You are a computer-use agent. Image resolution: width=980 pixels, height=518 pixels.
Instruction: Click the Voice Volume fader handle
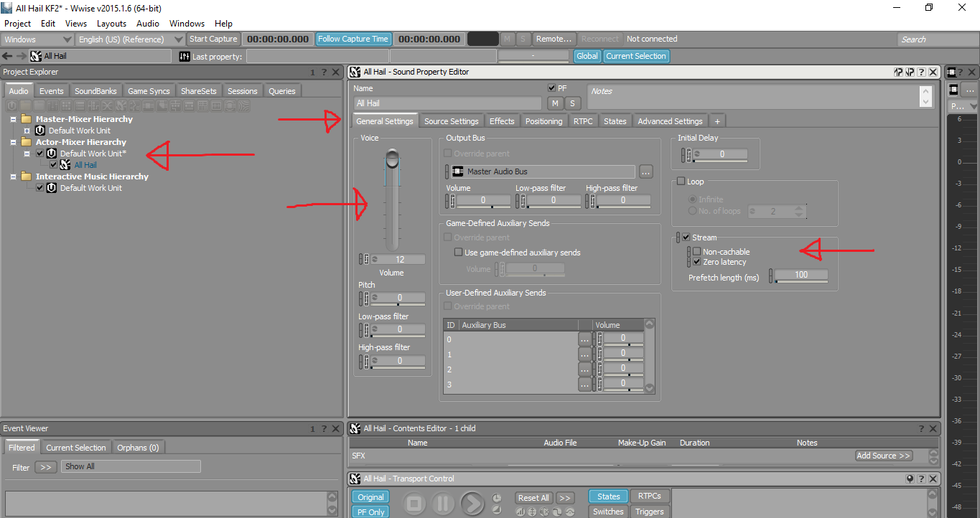(392, 159)
